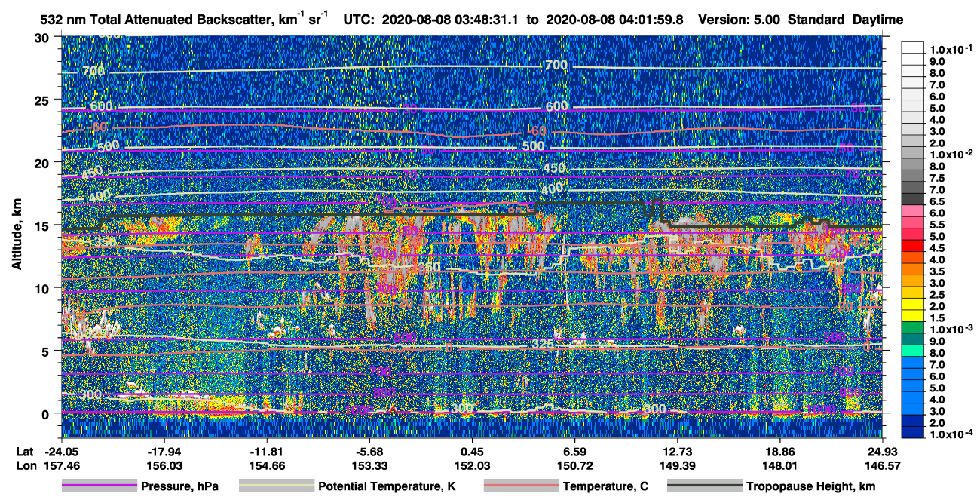Image resolution: width=980 pixels, height=503 pixels.
Task: Click the latitude value '6.59'
Action: pyautogui.click(x=574, y=452)
